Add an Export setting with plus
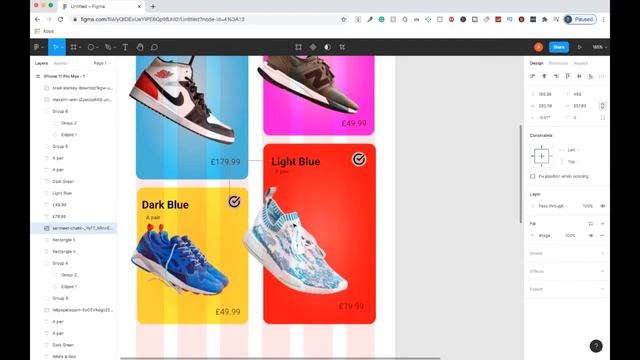 click(x=602, y=289)
